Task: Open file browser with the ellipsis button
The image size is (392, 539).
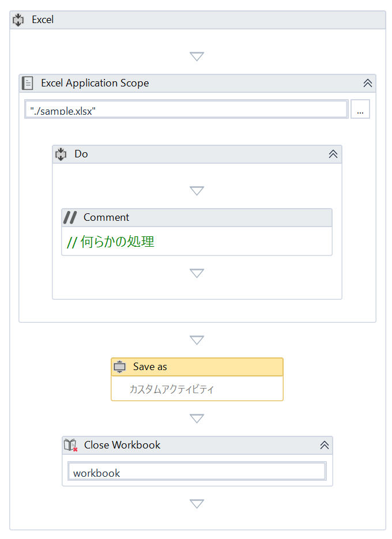Action: tap(360, 110)
